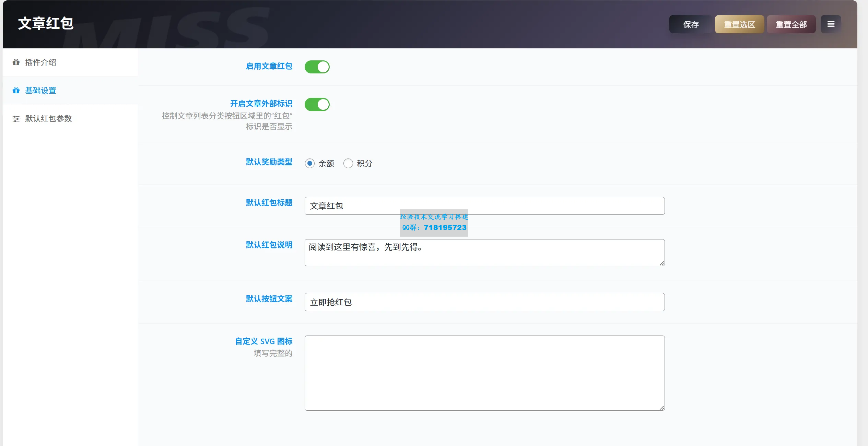
Task: Click the 开启文章外部标识 label
Action: click(261, 104)
